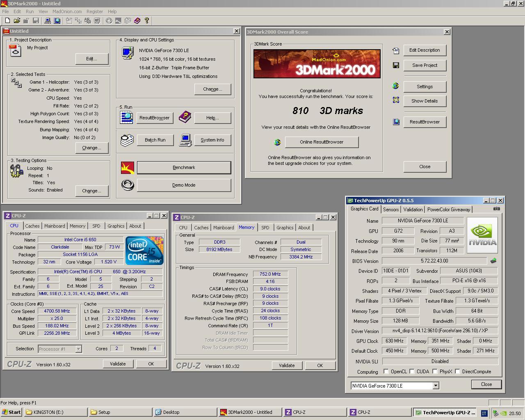Screen dimensions: 525x420
Task: Open the Register menu
Action: (95, 11)
